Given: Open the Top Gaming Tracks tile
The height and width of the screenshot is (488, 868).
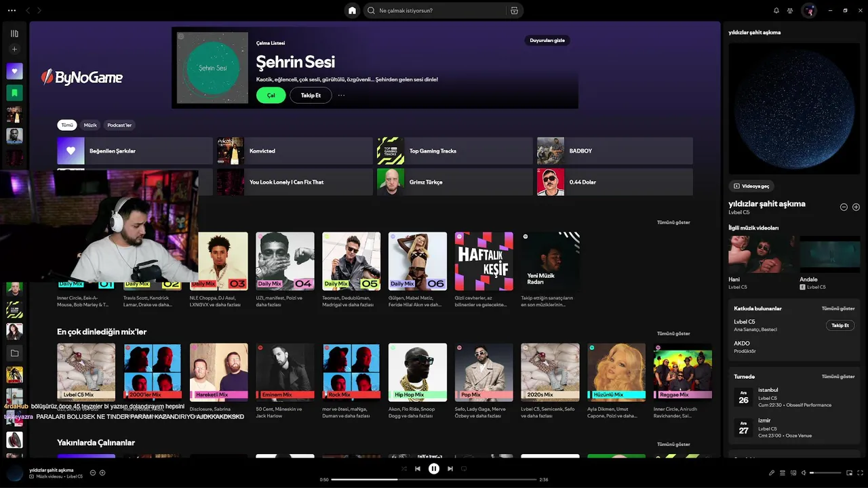Looking at the screenshot, I should [455, 150].
